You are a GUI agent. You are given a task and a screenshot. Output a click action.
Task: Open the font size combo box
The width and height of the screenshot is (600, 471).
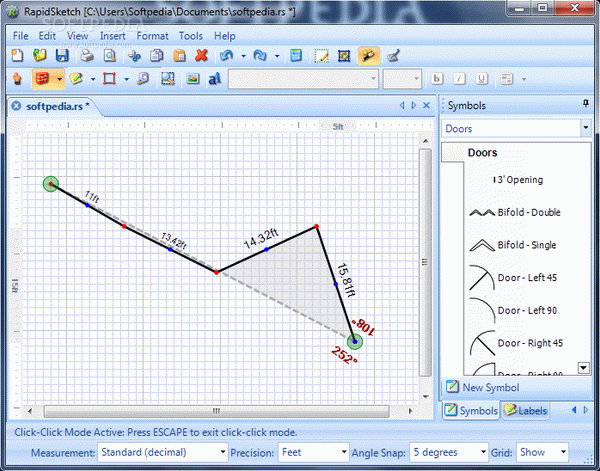[402, 79]
